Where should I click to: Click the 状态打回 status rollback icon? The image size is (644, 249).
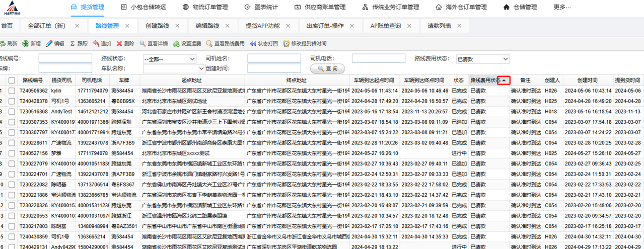(253, 44)
